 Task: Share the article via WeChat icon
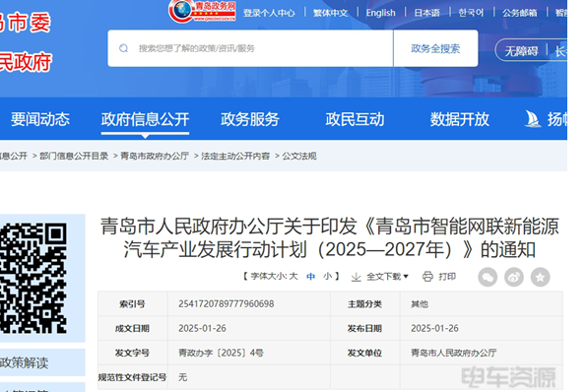point(488,277)
